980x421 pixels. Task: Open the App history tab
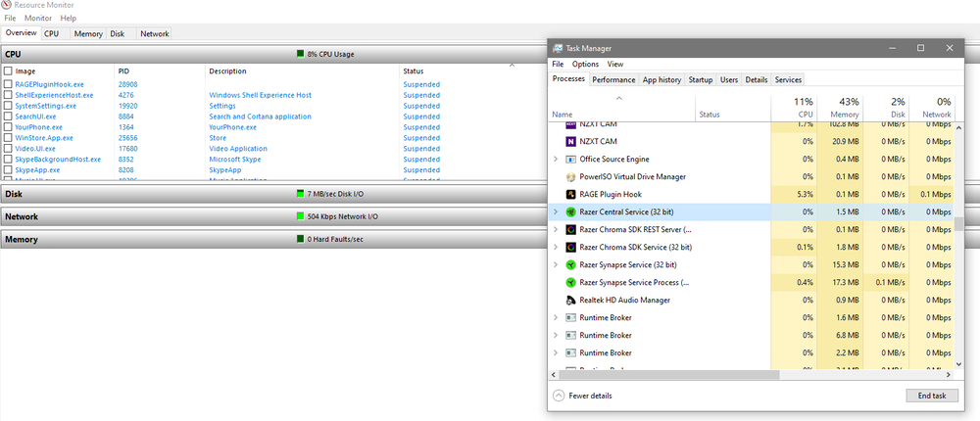(x=661, y=80)
